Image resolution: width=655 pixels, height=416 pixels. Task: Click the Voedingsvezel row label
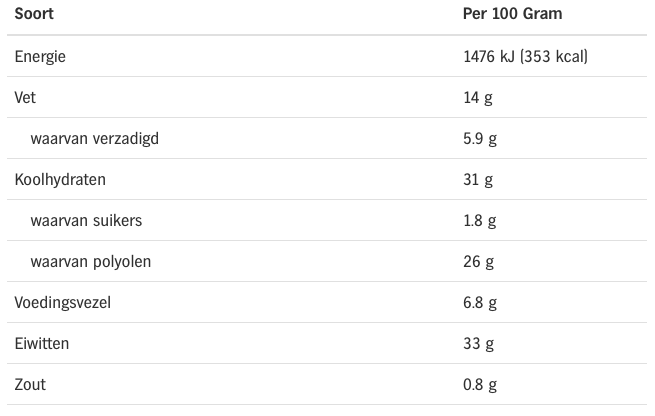62,302
